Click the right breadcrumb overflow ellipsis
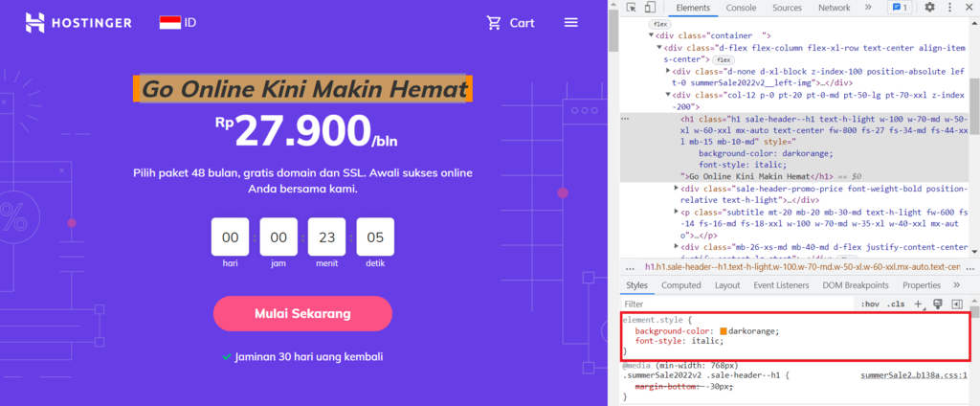 tap(972, 267)
